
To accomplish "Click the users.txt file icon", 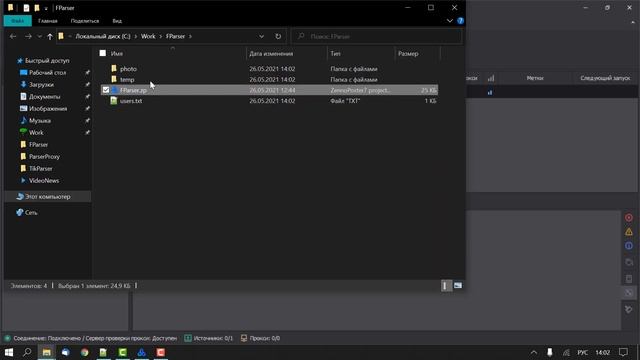I will [114, 100].
